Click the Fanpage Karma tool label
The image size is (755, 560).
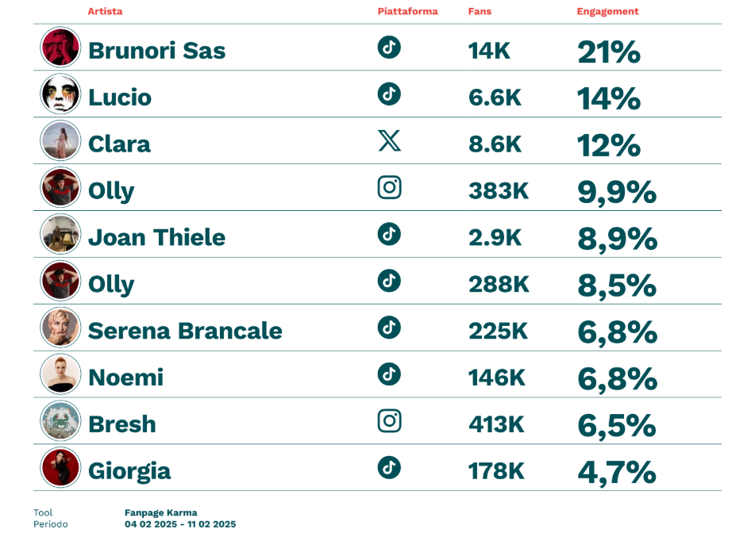160,512
